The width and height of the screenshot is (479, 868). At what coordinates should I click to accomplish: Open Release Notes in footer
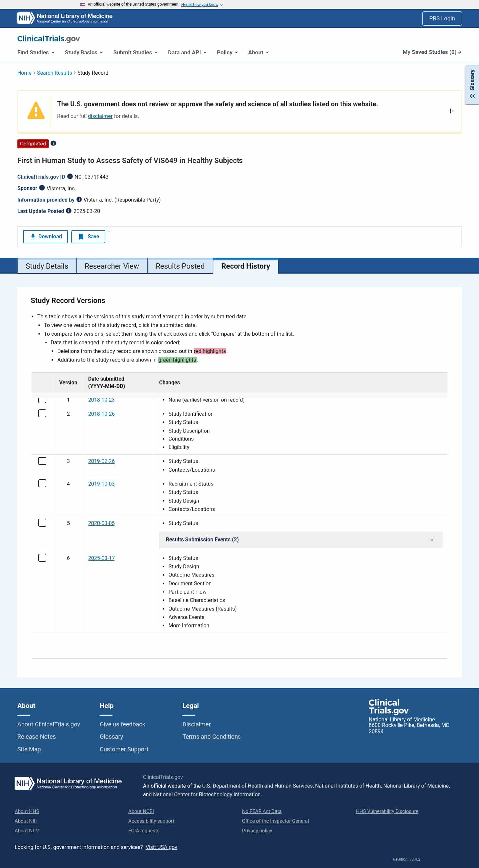click(x=36, y=736)
